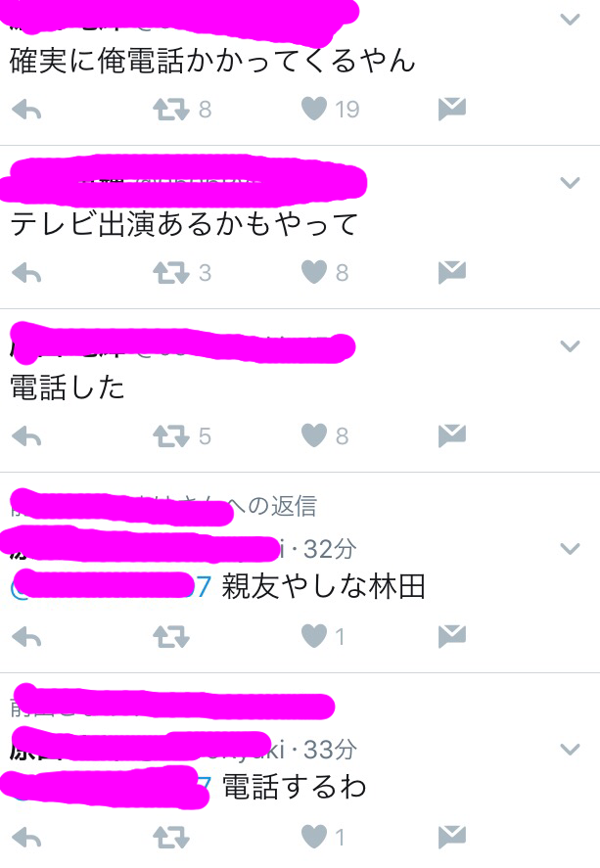Send 電話するわ tweet via direct message

point(451,837)
